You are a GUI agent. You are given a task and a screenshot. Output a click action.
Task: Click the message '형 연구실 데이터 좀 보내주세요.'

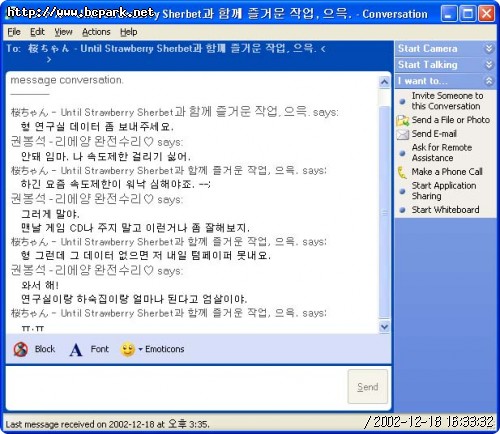pos(97,127)
